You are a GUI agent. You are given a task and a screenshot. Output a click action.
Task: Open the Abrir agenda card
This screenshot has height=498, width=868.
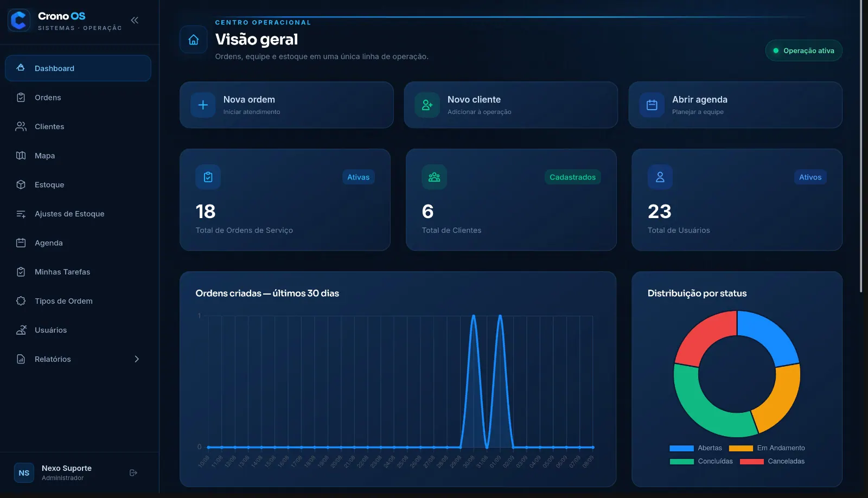pyautogui.click(x=735, y=105)
